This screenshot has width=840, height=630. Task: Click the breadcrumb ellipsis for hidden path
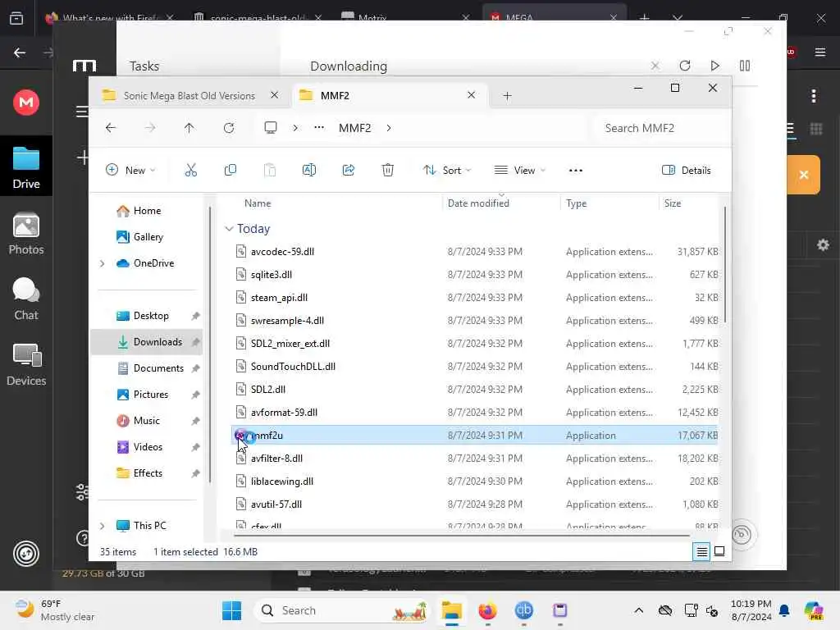[x=319, y=127]
